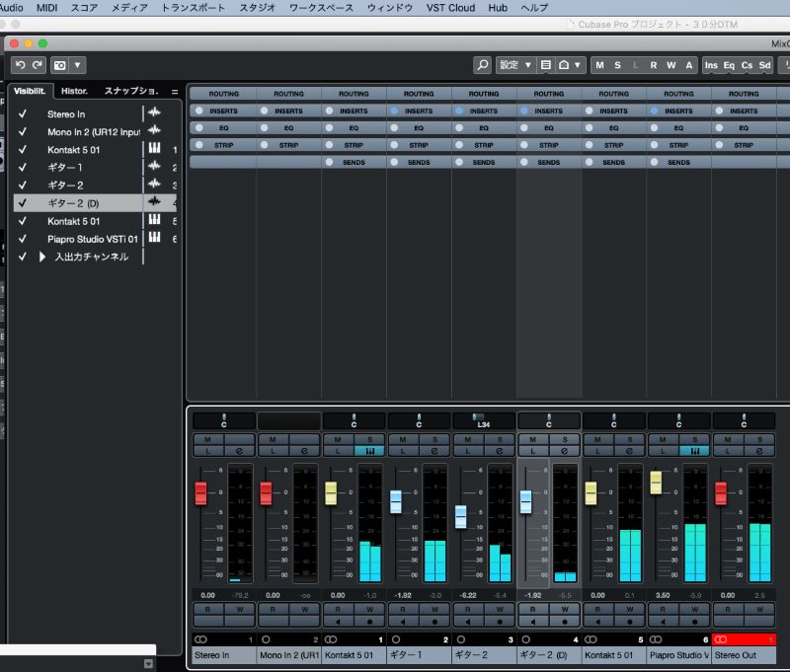Enable record button on ギター 1 channel
Screen dimensions: 790x672
click(x=435, y=623)
